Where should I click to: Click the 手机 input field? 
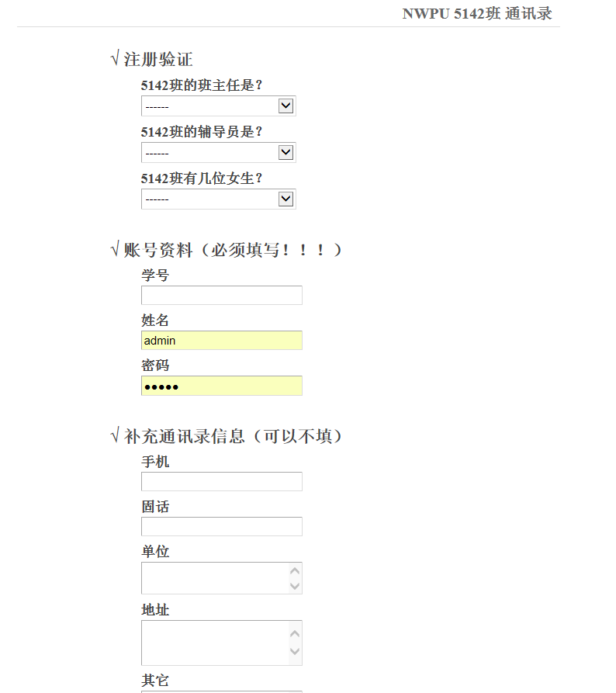(x=221, y=481)
